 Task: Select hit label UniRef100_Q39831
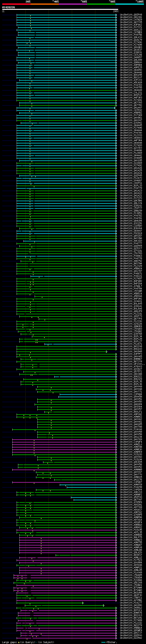click(131, 53)
